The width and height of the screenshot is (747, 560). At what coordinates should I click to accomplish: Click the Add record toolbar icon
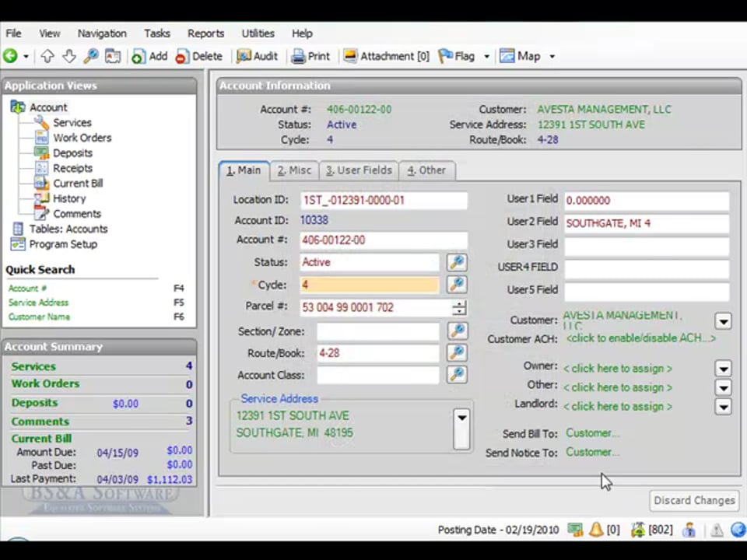pyautogui.click(x=139, y=57)
